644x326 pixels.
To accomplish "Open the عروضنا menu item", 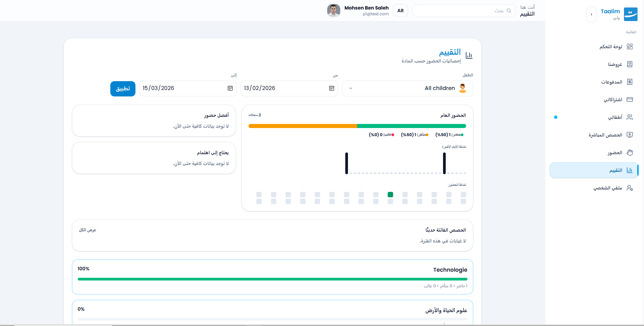I will 615,64.
